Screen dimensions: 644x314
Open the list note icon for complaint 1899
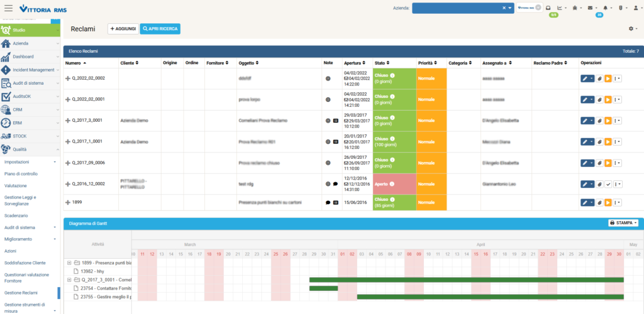(x=336, y=202)
